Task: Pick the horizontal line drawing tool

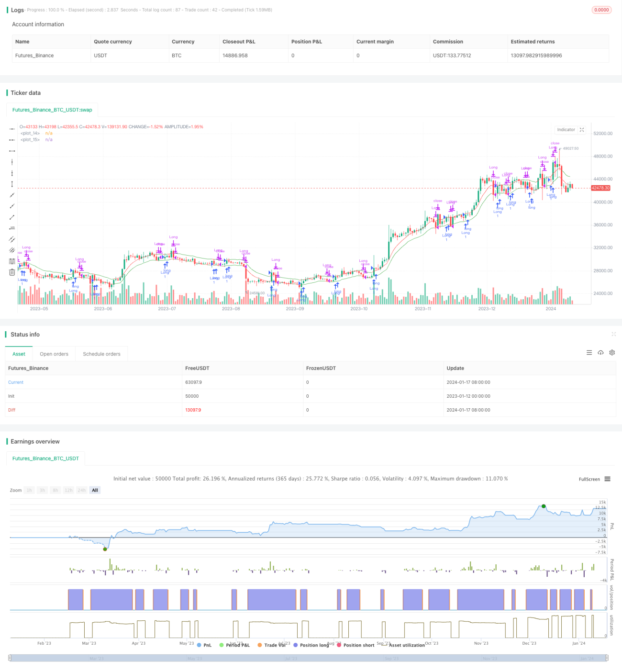Action: [12, 129]
